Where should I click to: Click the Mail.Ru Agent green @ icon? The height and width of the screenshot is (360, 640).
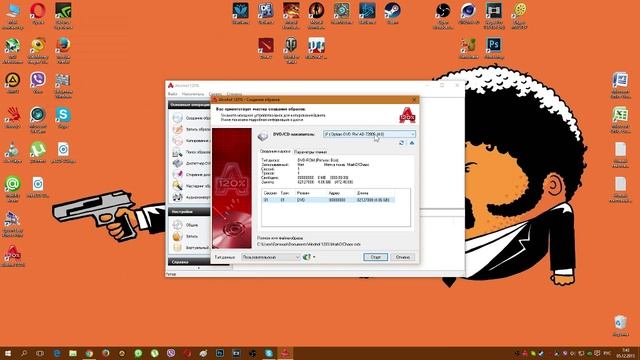[x=13, y=189]
